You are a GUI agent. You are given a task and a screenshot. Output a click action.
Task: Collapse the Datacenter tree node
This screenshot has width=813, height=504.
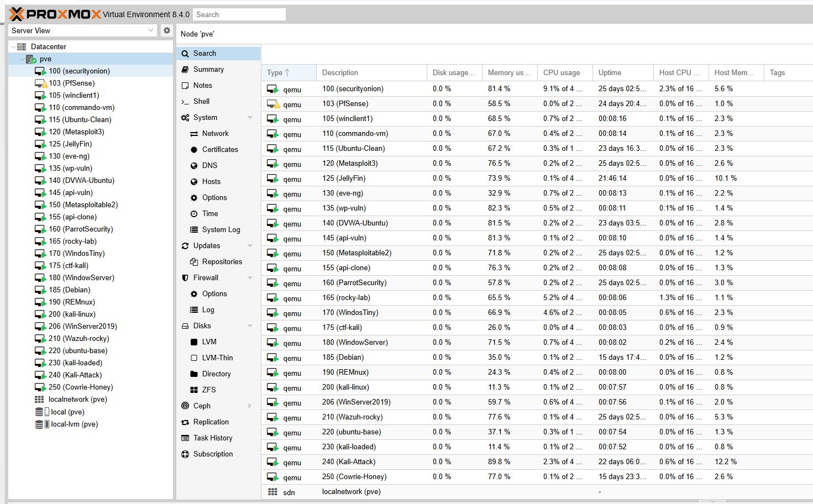pos(13,47)
